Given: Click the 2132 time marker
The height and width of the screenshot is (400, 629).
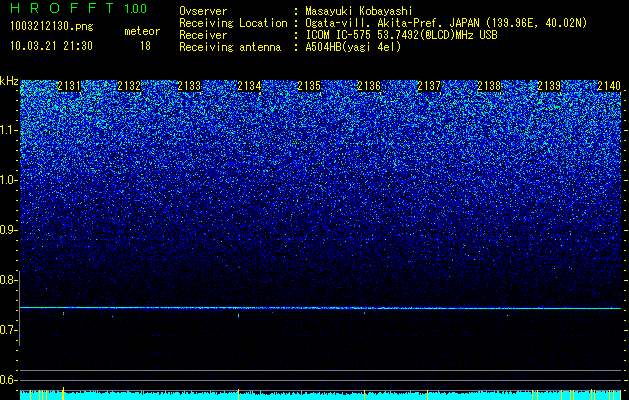Looking at the screenshot, I should 129,86.
